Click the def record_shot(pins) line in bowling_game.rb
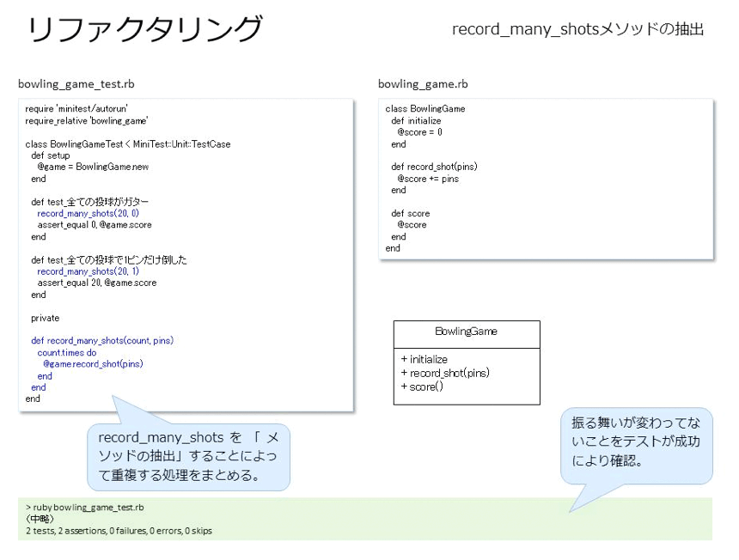This screenshot has width=739, height=560. (434, 167)
